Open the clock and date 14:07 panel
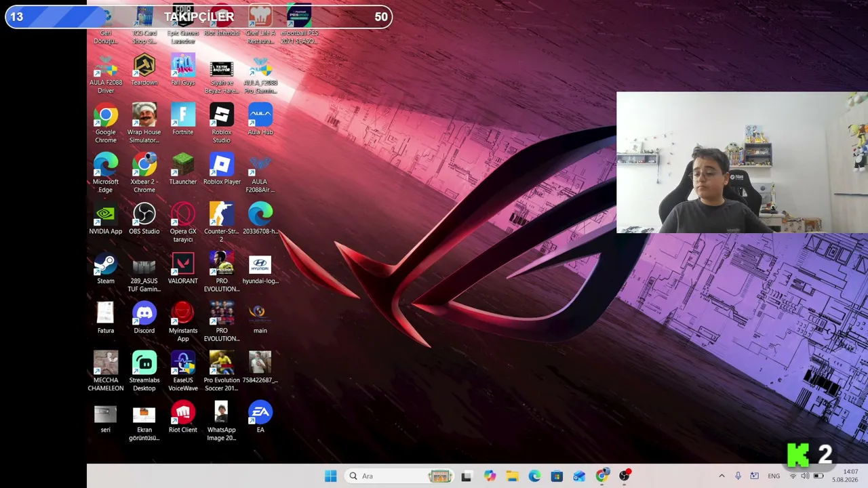The image size is (868, 488). coord(846,476)
